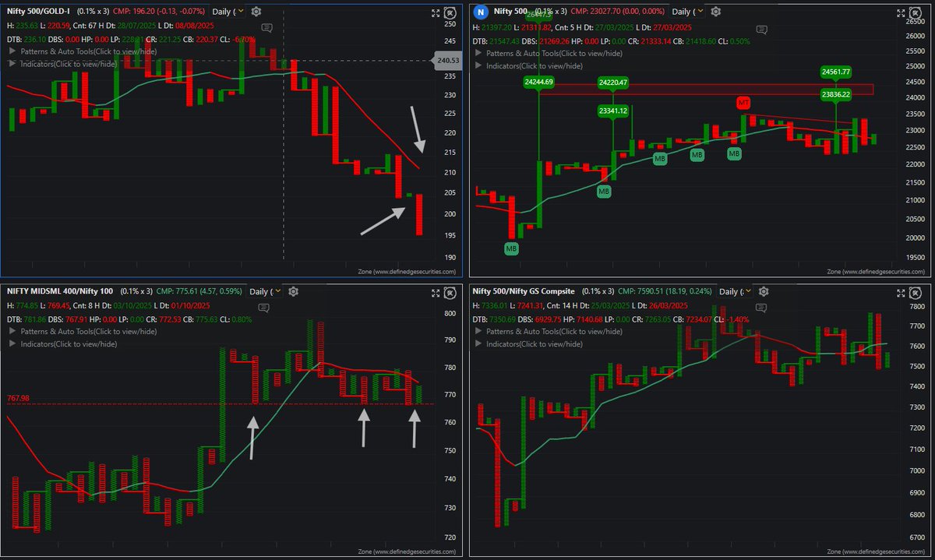The width and height of the screenshot is (935, 560).
Task: Click an MB marker label on the Nifty 500 chart
Action: click(x=660, y=158)
